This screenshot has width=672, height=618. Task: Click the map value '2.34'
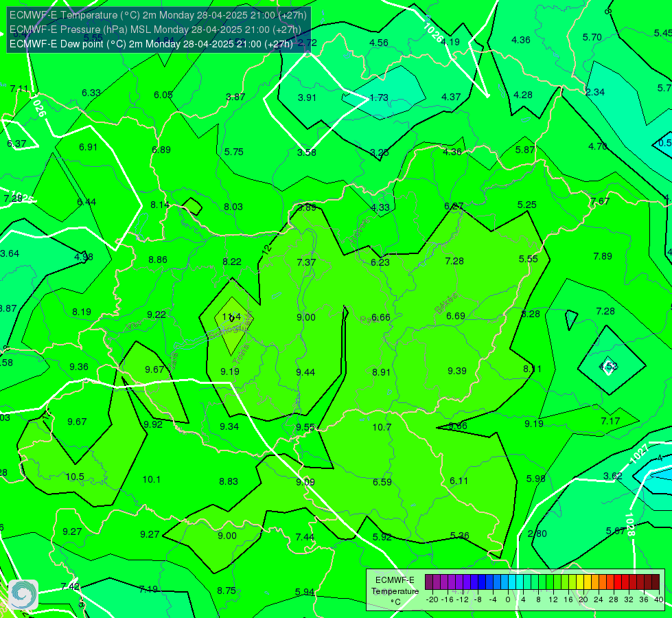click(595, 92)
